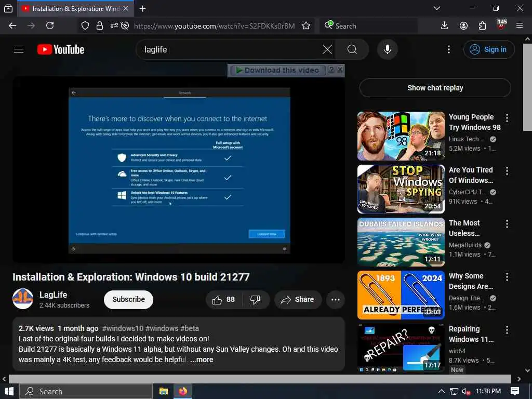532x399 pixels.
Task: Expand description with ...more
Action: pyautogui.click(x=202, y=360)
